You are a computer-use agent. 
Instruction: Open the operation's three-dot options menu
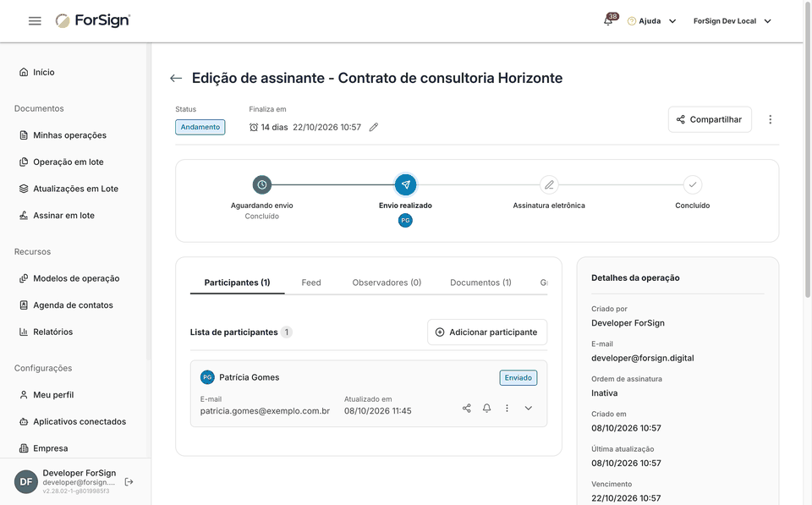click(770, 119)
